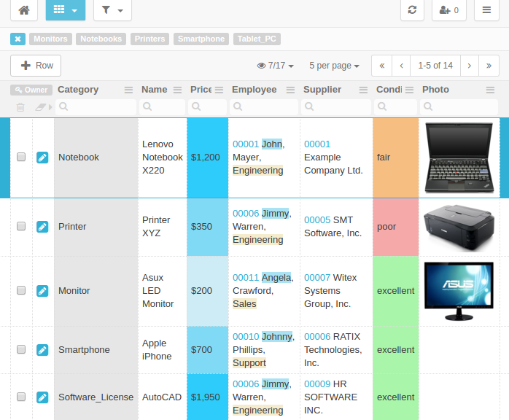509x420 pixels.
Task: Open employee link 00001 John
Action: [246, 144]
